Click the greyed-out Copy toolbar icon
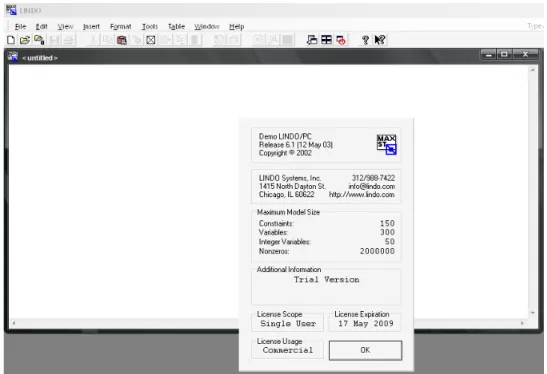Screen dimensions: 547x374 click(x=107, y=40)
